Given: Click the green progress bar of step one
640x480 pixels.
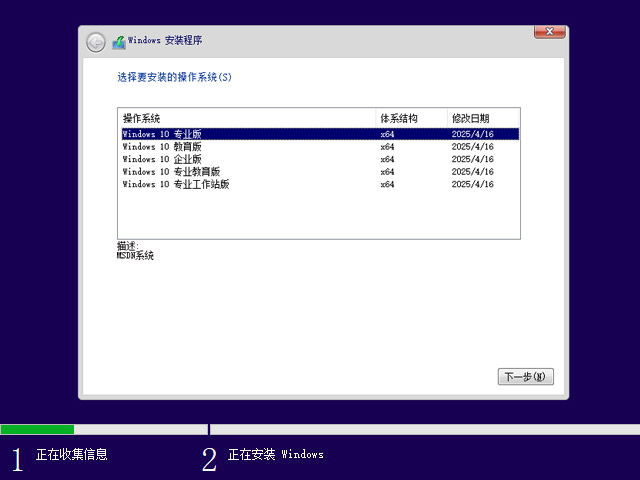Looking at the screenshot, I should pos(37,429).
